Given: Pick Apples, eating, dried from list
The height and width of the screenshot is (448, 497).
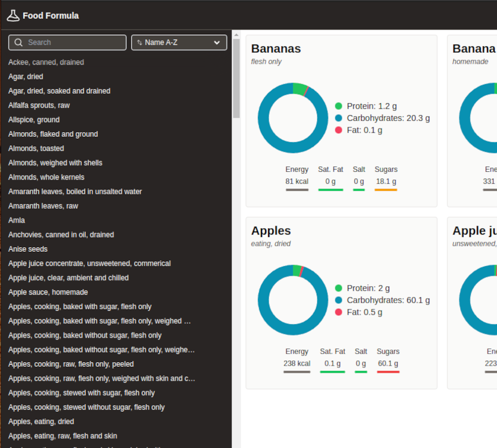Looking at the screenshot, I should (x=41, y=422).
